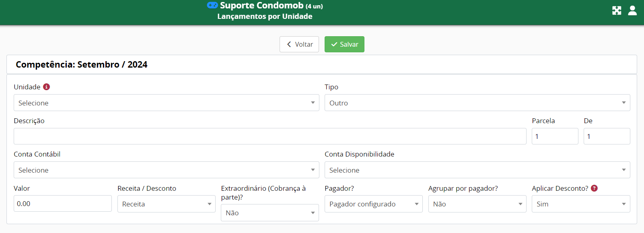Click the dropdown arrow of the Unidade field

point(313,103)
